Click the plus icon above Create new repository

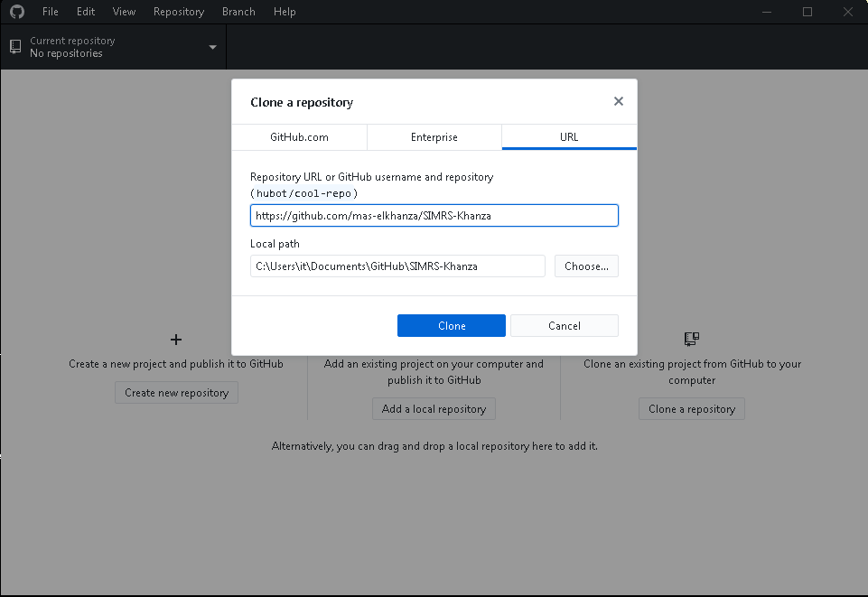click(175, 340)
